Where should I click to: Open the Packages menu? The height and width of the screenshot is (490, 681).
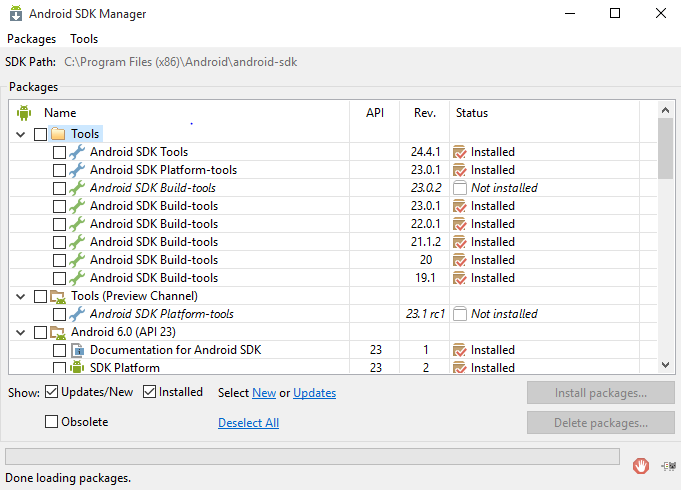[x=32, y=39]
